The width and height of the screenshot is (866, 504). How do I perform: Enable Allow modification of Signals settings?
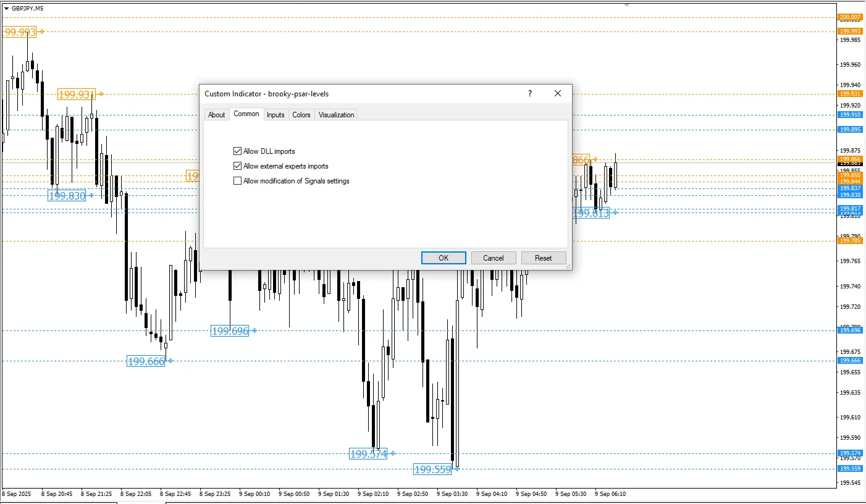[237, 181]
